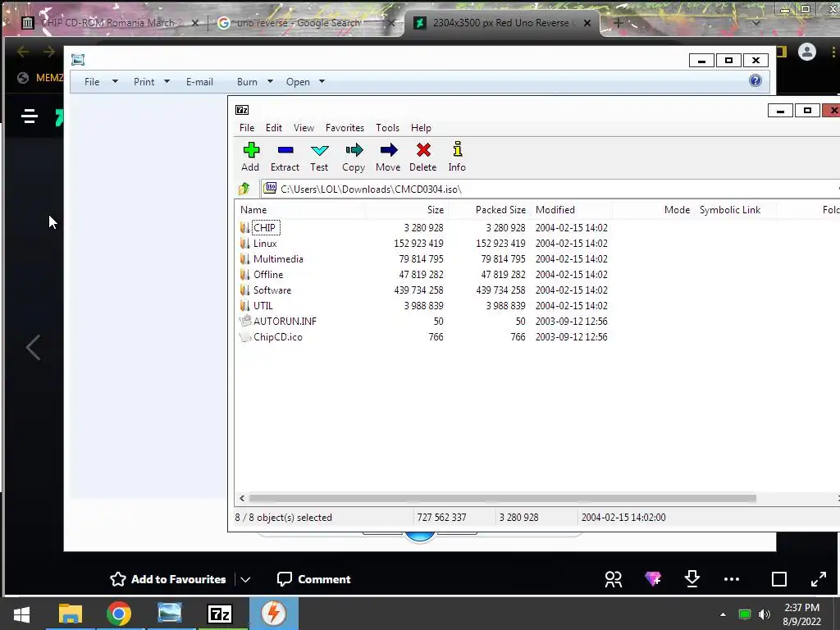Click the Add button in 7-Zip toolbar
Viewport: 840px width, 630px height.
click(x=250, y=157)
